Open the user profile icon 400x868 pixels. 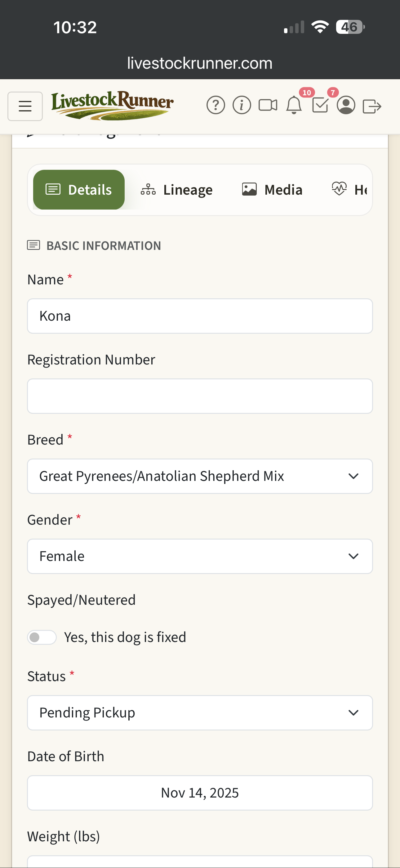tap(346, 106)
